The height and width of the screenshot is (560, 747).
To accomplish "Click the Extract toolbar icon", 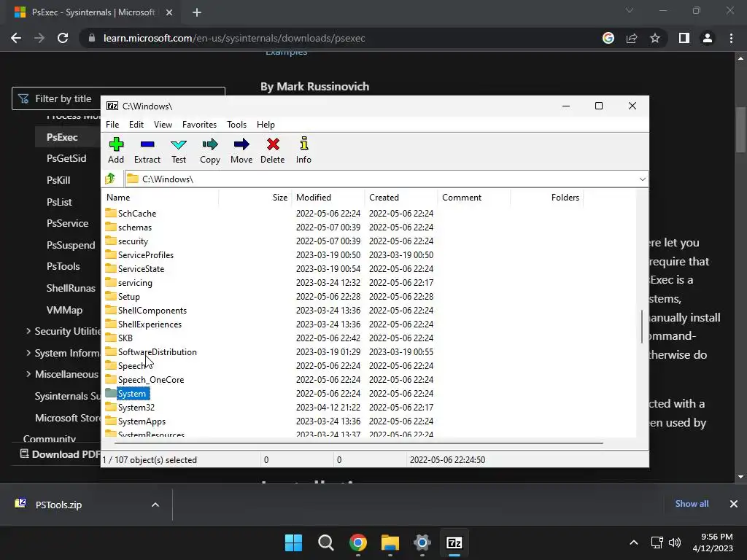I will (147, 144).
